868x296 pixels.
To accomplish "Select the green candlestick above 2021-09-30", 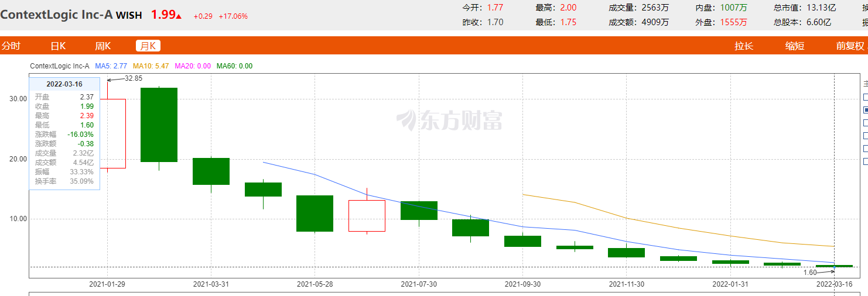I will [x=522, y=241].
